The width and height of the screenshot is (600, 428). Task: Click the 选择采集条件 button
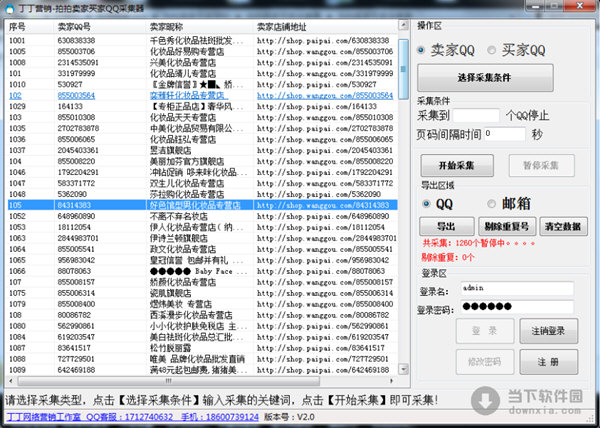[485, 78]
